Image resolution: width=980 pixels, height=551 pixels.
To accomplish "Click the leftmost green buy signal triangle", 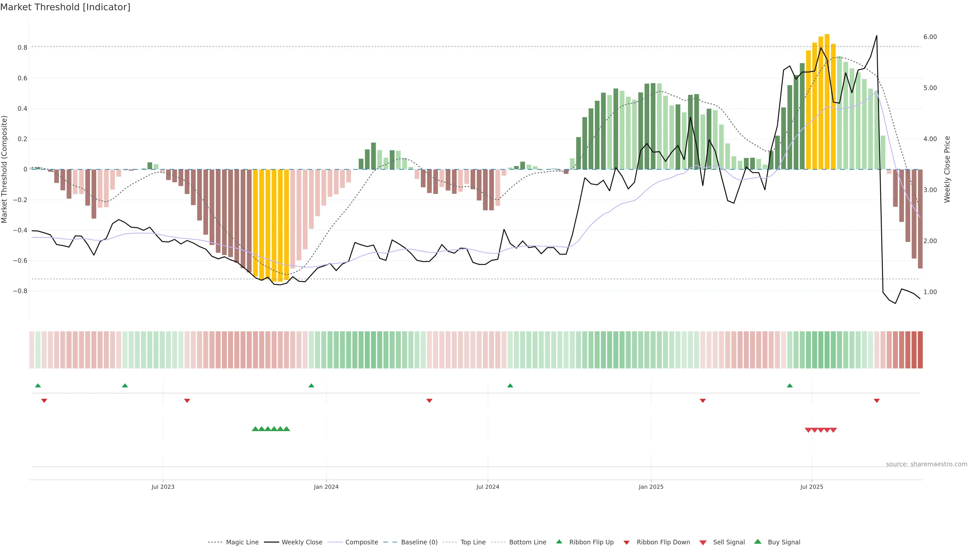I will click(255, 429).
